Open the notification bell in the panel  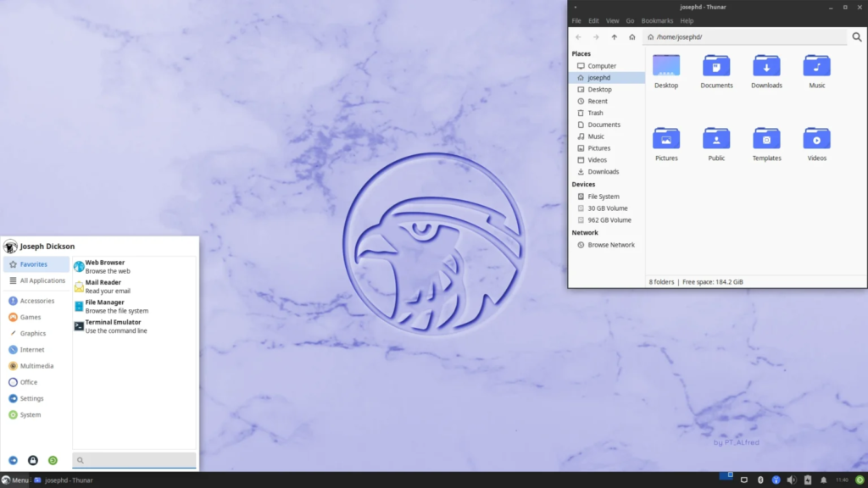tap(823, 480)
